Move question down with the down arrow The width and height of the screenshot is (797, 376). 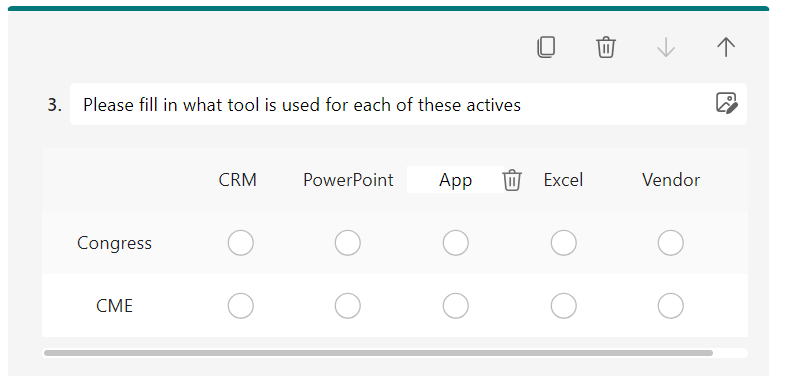(x=666, y=48)
